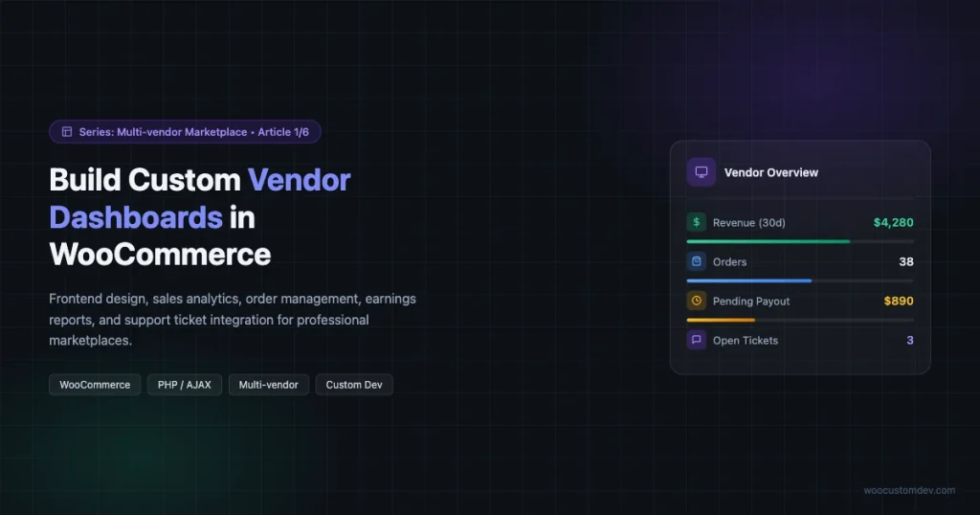Viewport: 980px width, 515px height.
Task: Click the Frontend design description paragraph
Action: (233, 320)
